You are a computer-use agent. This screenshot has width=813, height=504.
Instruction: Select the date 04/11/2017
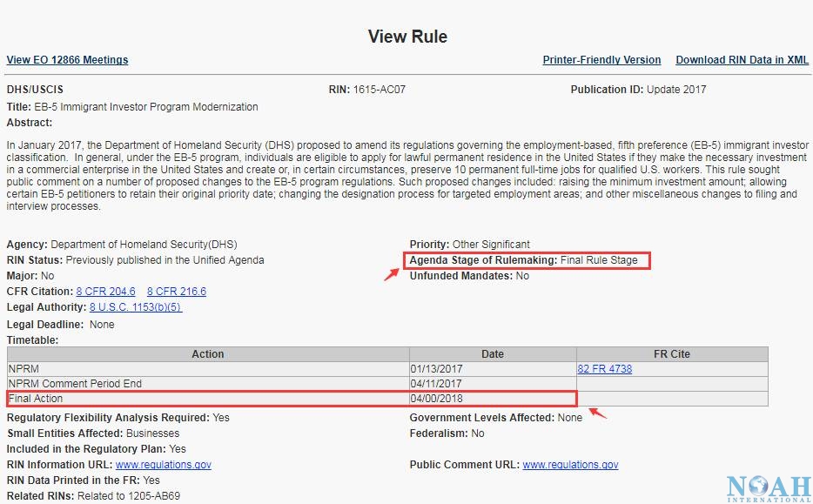coord(436,384)
